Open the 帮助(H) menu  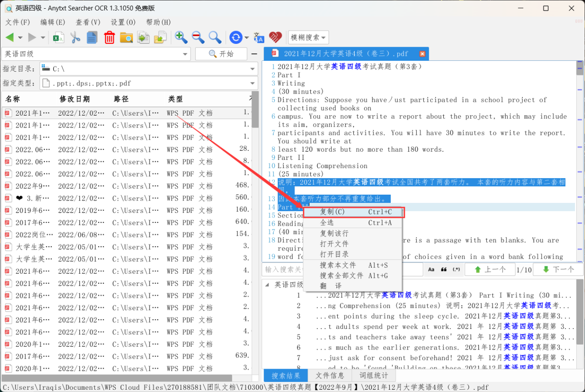159,22
